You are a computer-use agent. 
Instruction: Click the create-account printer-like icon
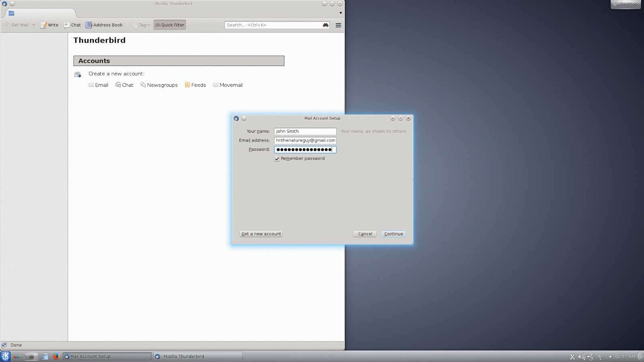pyautogui.click(x=78, y=74)
